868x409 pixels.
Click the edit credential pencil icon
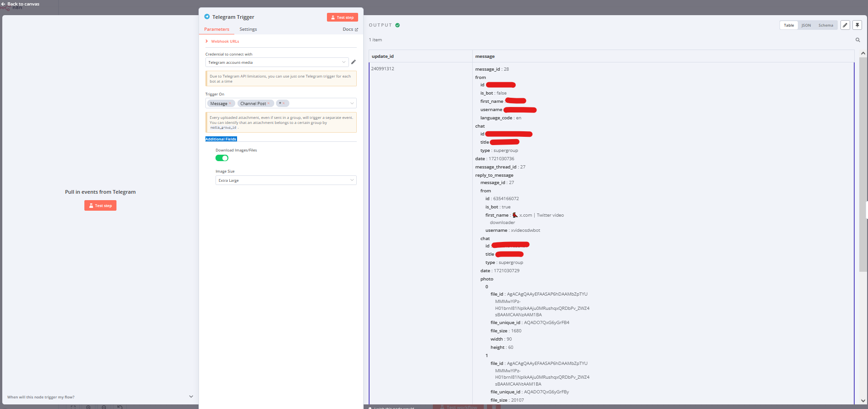[x=354, y=62]
